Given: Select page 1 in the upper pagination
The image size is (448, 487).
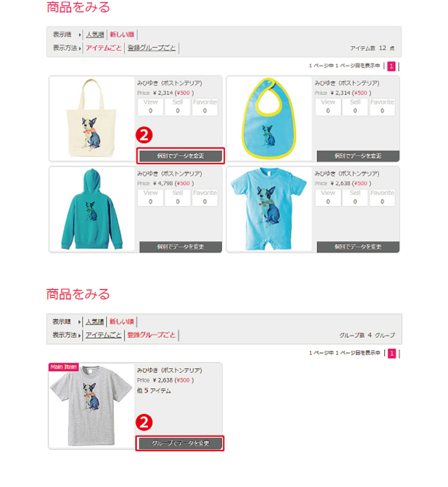Looking at the screenshot, I should (x=391, y=66).
